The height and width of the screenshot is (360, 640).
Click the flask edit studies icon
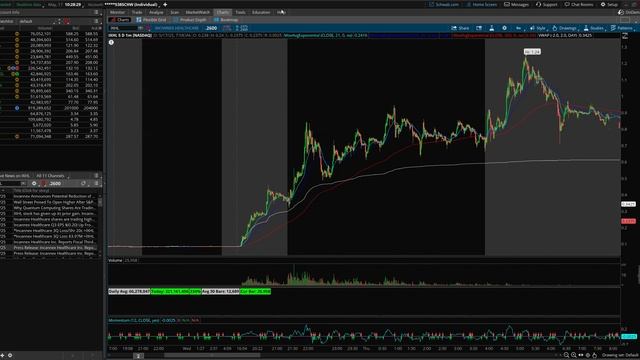tap(491, 28)
